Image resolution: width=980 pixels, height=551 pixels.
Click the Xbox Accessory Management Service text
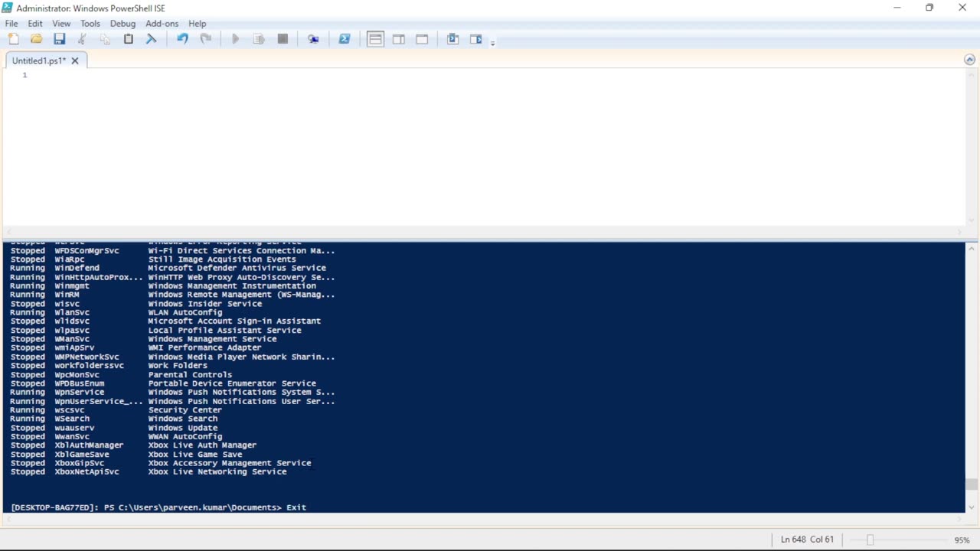230,463
